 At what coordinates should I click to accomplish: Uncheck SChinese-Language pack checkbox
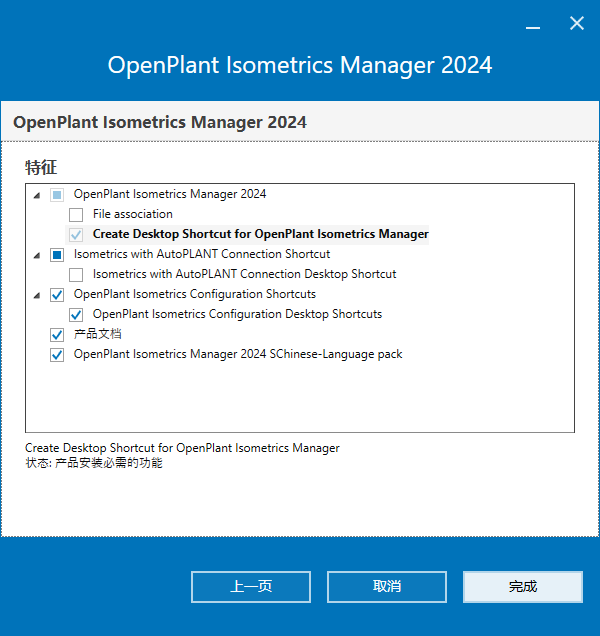(x=57, y=355)
